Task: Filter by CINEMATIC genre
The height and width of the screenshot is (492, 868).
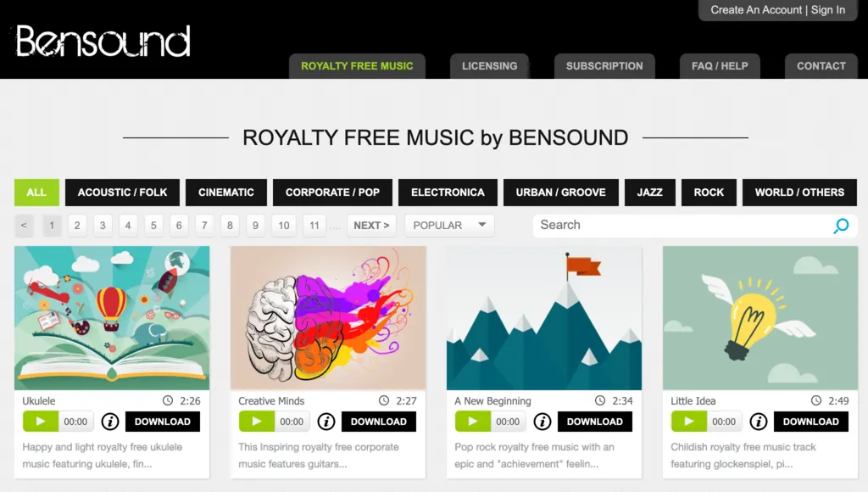Action: (225, 193)
